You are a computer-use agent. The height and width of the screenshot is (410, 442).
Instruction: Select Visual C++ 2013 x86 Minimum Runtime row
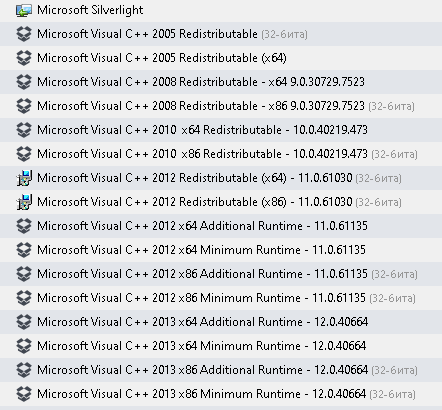click(221, 394)
